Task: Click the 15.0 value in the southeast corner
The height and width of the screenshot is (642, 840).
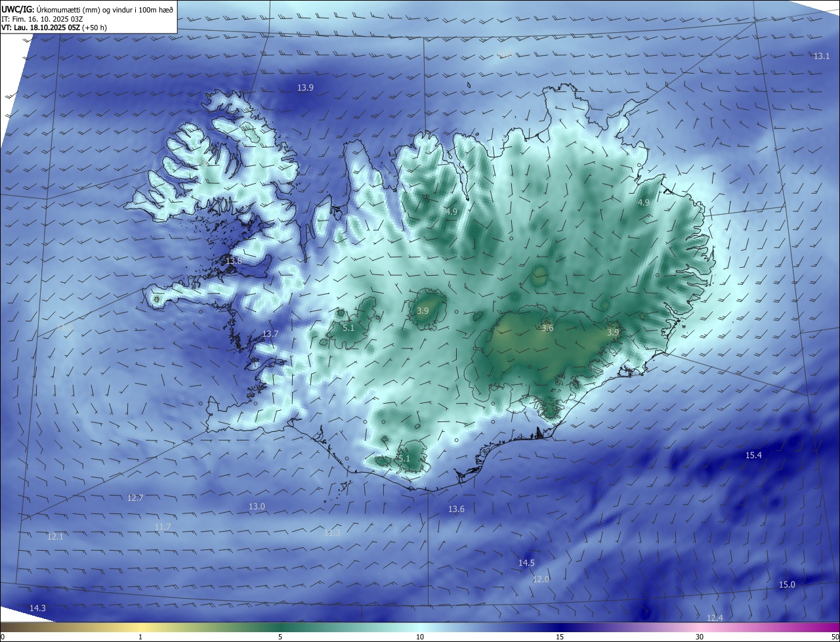Action: [787, 585]
